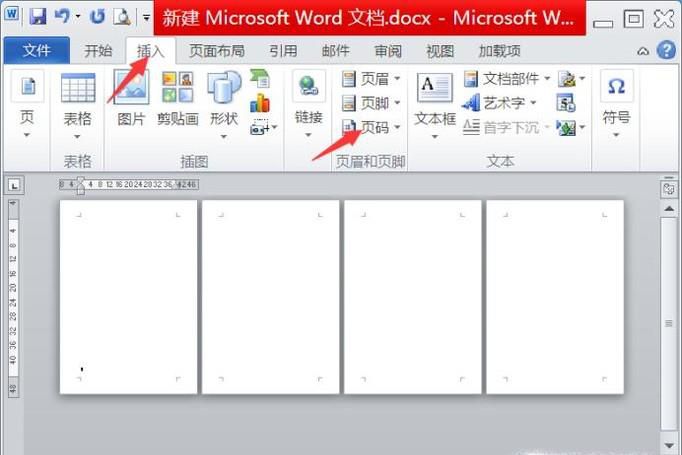Click the print preview icon in quick toolbar
This screenshot has width=682, height=455.
coord(121,17)
